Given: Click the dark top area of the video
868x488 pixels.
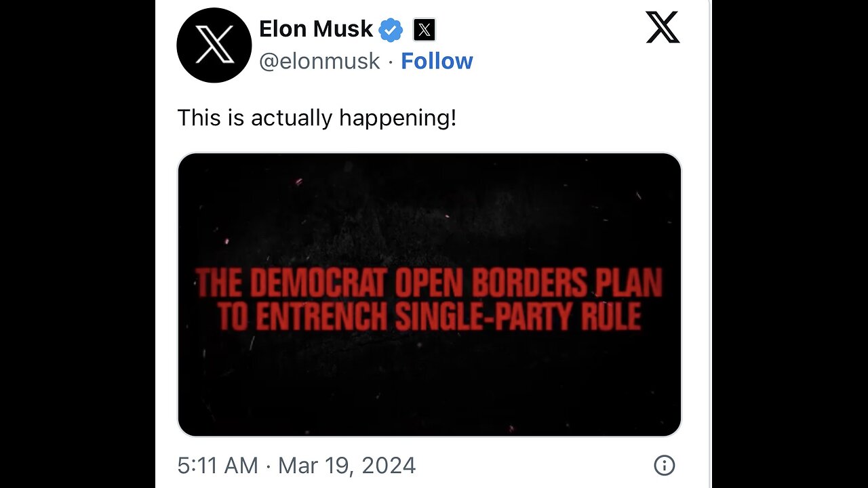Looking at the screenshot, I should click(429, 197).
